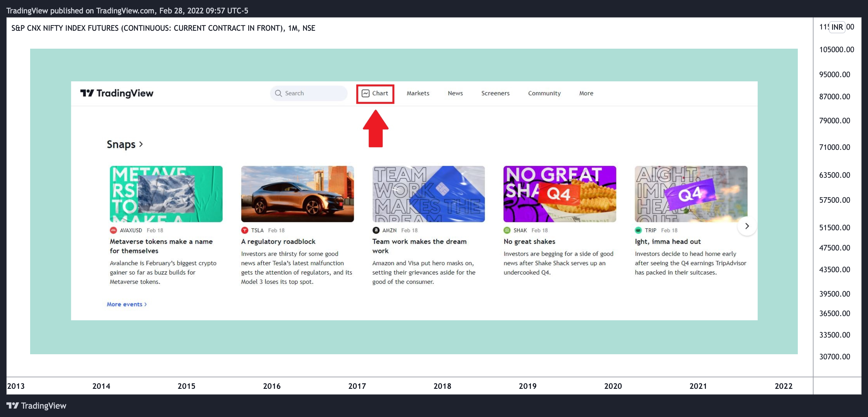
Task: Click the More events link
Action: coord(127,304)
